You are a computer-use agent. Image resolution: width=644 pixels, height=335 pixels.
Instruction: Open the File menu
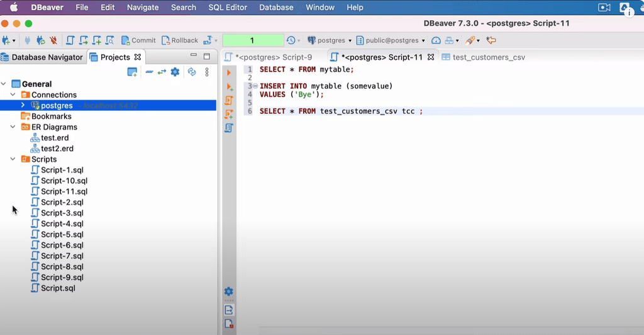[x=82, y=8]
